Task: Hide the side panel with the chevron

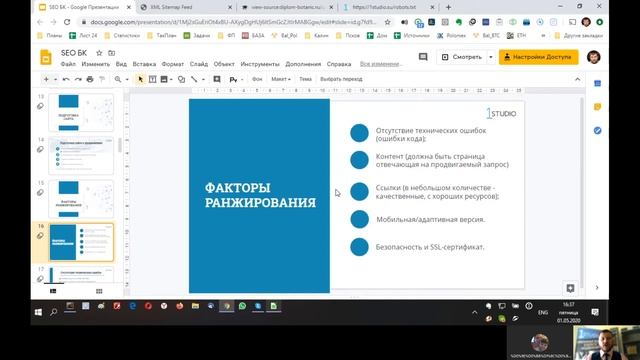Action: pyautogui.click(x=597, y=288)
